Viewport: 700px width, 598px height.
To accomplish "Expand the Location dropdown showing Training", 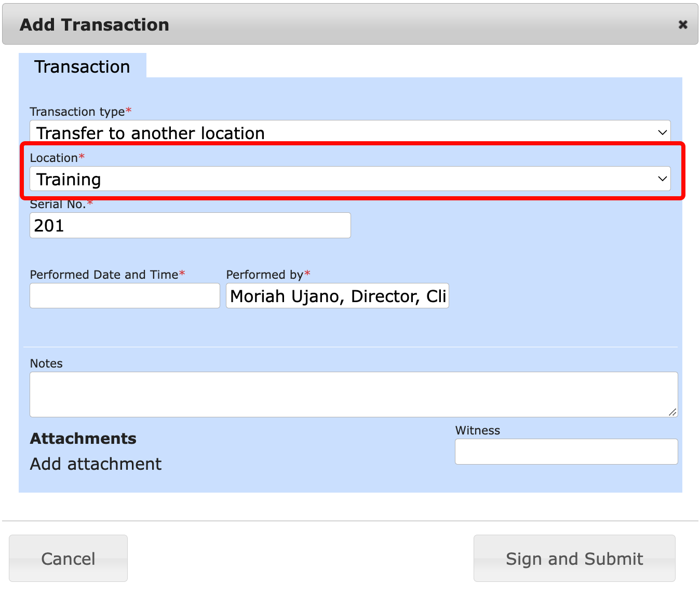I will click(x=349, y=179).
